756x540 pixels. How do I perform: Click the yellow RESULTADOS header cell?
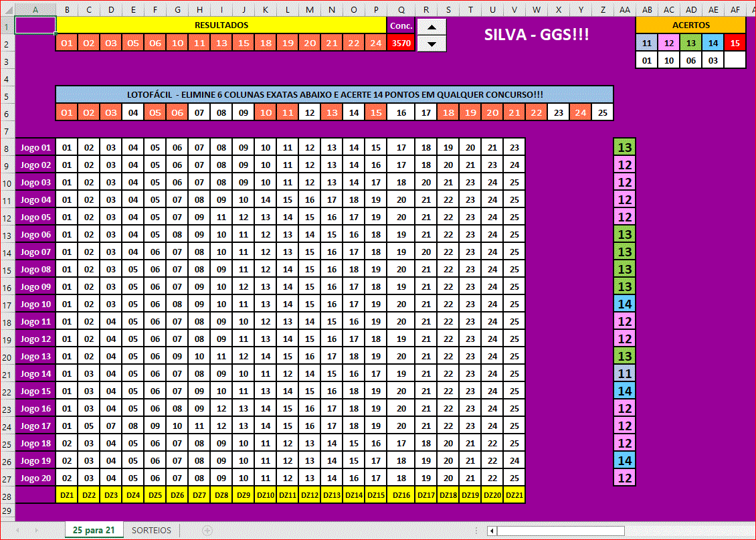point(221,25)
